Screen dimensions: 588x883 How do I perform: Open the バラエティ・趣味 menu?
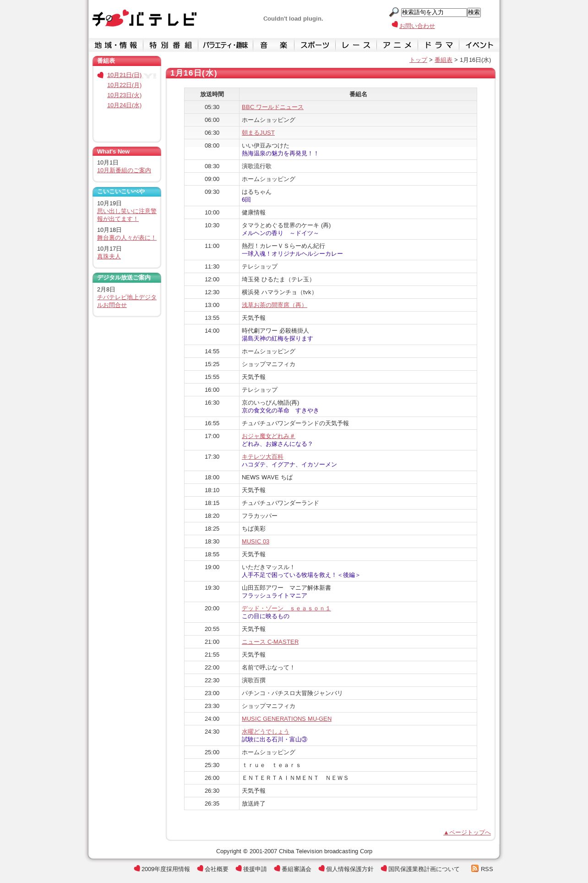tap(225, 45)
